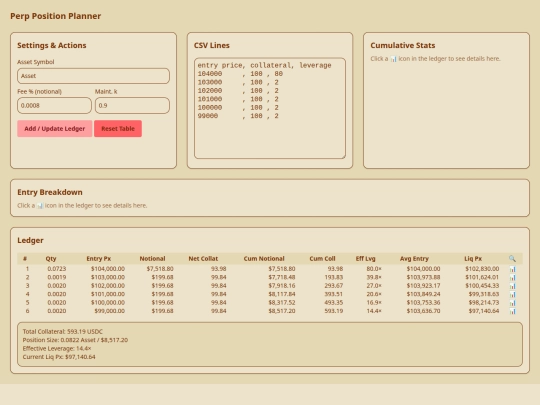
Task: Click entry price cell $104,000.00
Action: point(108,269)
